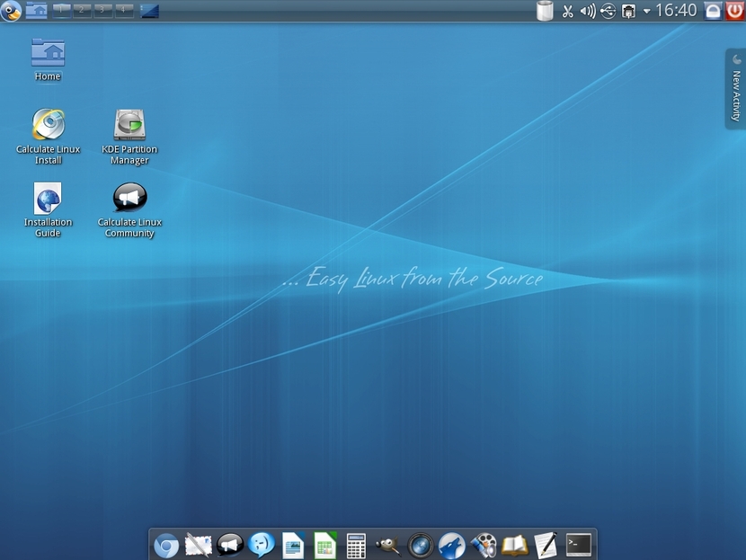
Task: Launch the terminal from the dock
Action: [578, 545]
